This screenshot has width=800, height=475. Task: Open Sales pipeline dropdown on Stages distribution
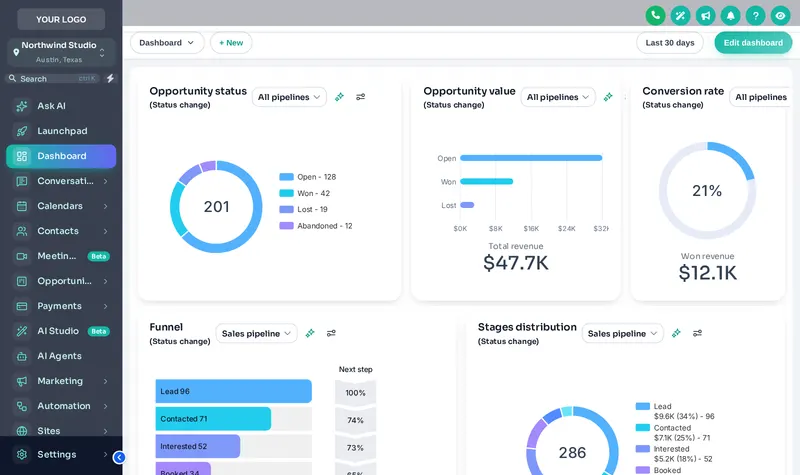click(x=622, y=333)
